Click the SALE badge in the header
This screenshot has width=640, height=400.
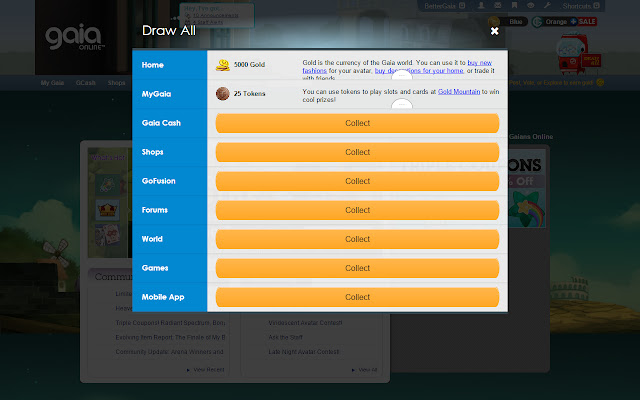587,22
